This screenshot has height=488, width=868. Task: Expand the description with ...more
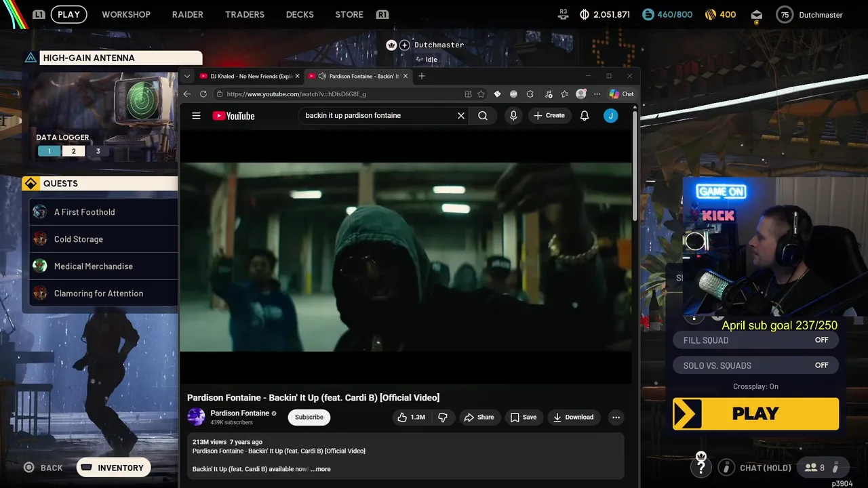(321, 469)
